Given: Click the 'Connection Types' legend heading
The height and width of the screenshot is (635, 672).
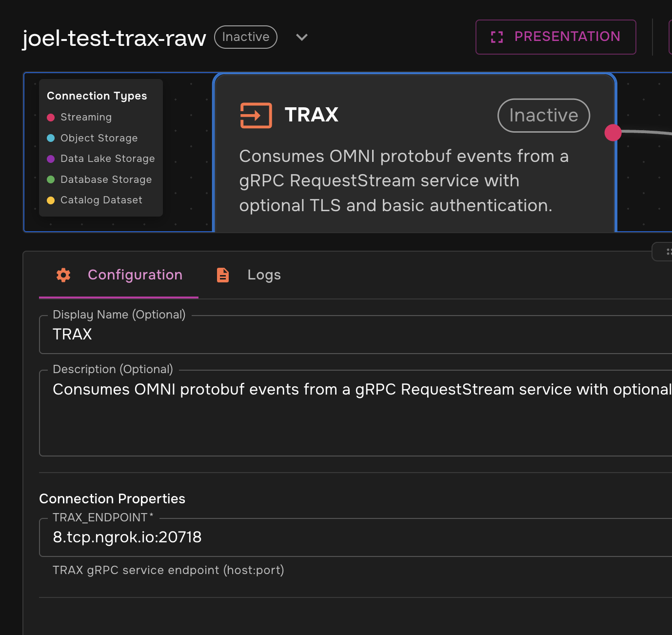Looking at the screenshot, I should (97, 96).
